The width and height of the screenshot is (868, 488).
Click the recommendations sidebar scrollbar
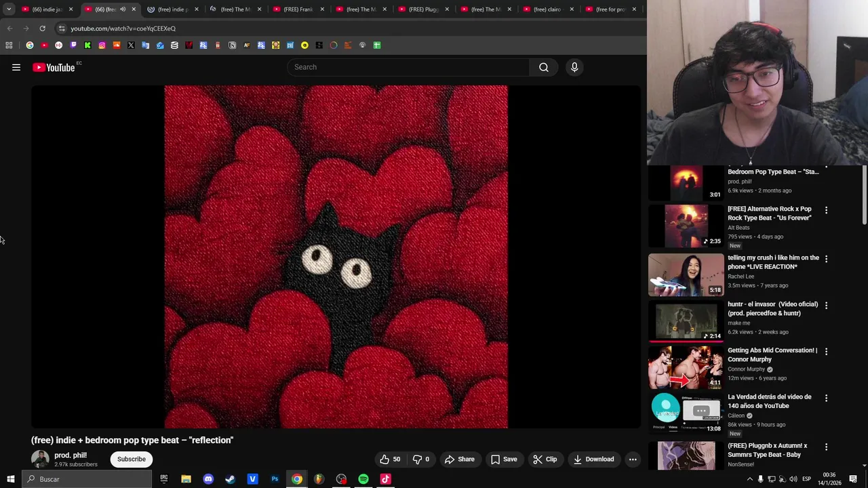click(x=864, y=195)
